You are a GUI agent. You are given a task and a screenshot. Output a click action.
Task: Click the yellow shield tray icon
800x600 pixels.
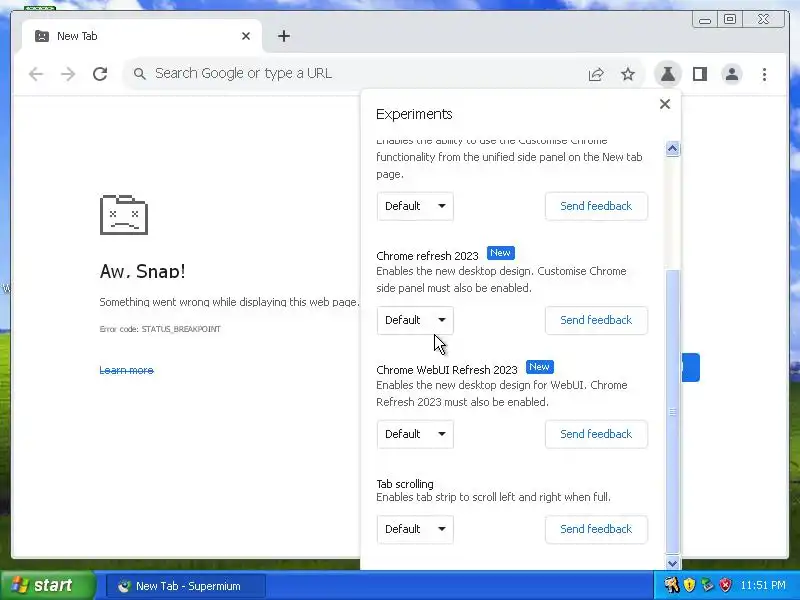point(689,585)
